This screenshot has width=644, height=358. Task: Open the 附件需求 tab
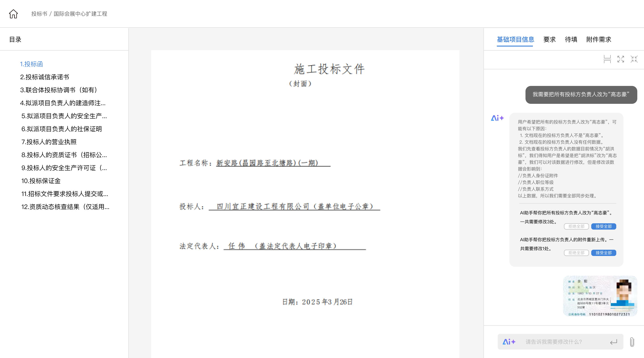pyautogui.click(x=599, y=40)
